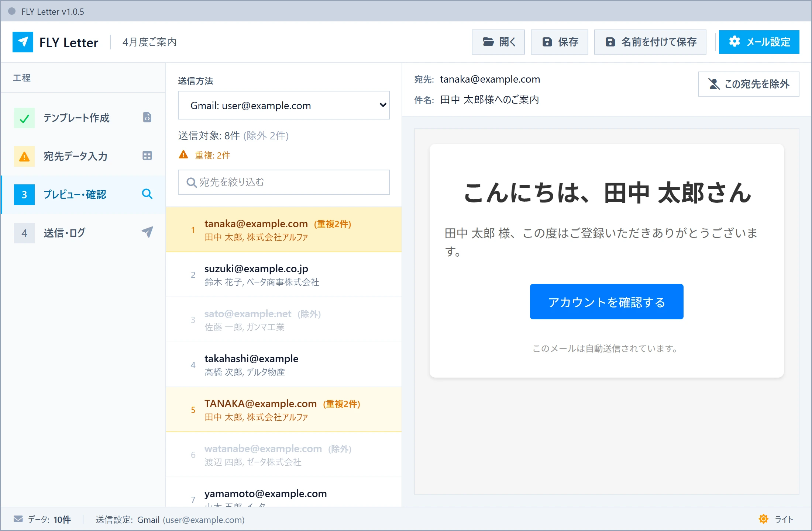Toggle the ライト theme switch
The height and width of the screenshot is (531, 812).
tap(776, 519)
